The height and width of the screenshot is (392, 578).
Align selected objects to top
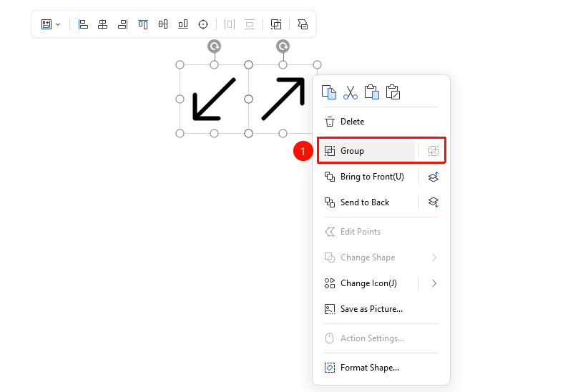tap(142, 24)
